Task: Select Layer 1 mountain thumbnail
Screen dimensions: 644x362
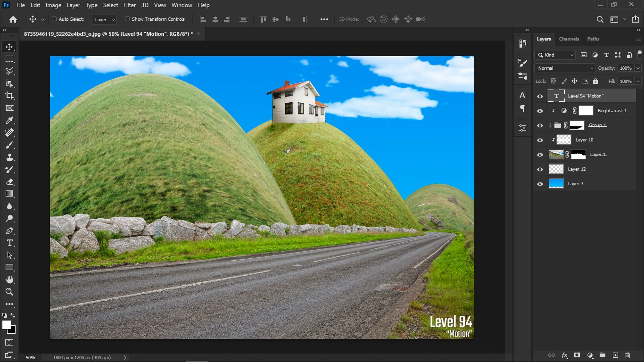Action: pyautogui.click(x=556, y=155)
